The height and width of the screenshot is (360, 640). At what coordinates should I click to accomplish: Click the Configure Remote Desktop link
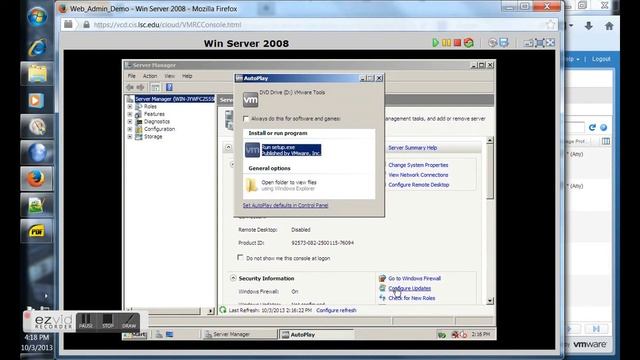point(418,184)
